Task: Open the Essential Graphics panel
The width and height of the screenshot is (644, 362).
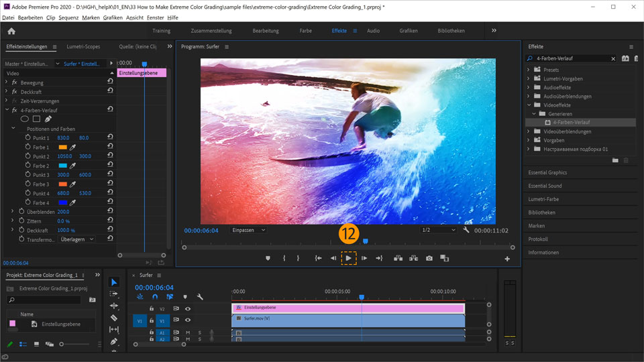Action: point(547,172)
